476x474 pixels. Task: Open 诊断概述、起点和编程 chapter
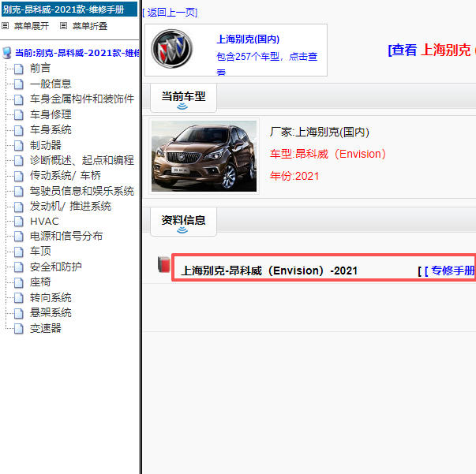click(82, 160)
